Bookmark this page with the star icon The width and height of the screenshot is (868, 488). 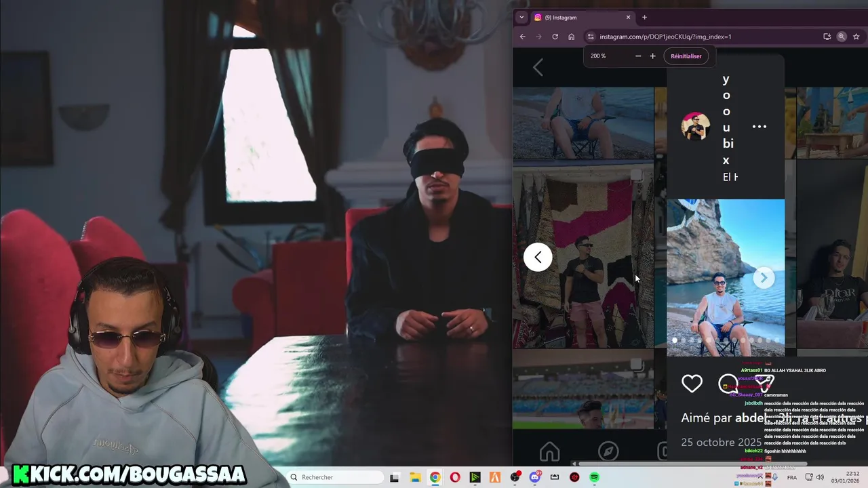(x=856, y=37)
